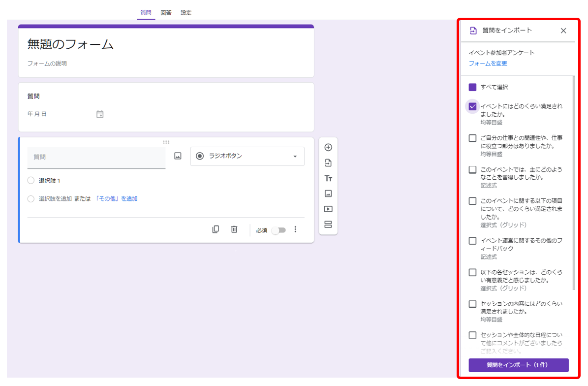Screen dimensions: 588x386
Task: Click the フォームの説明 description field
Action: (47, 64)
